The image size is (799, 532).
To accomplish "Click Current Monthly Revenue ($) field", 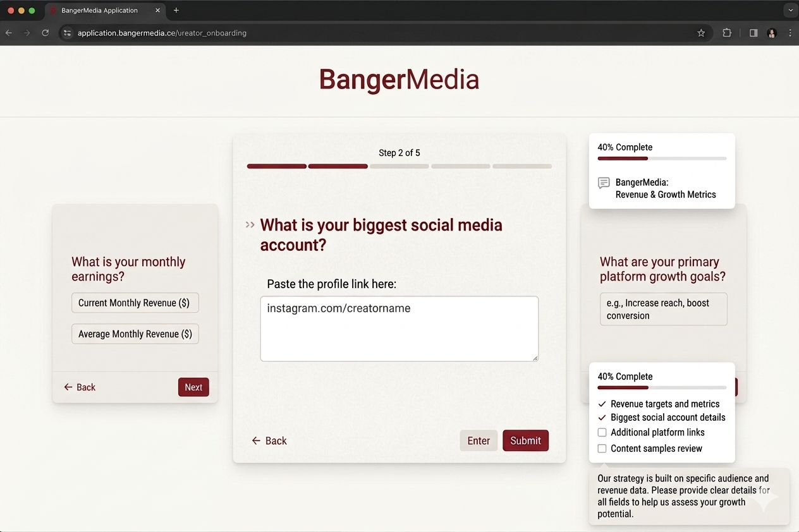I will click(x=135, y=303).
